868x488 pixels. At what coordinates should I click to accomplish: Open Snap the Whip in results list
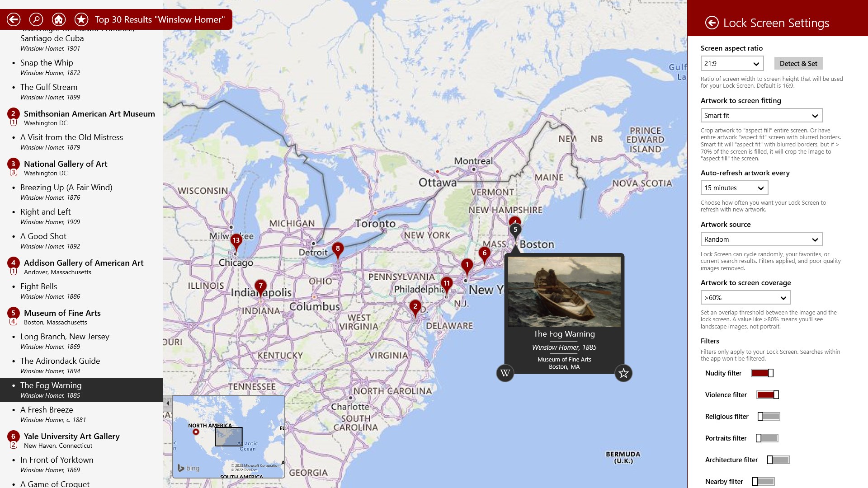pos(81,67)
